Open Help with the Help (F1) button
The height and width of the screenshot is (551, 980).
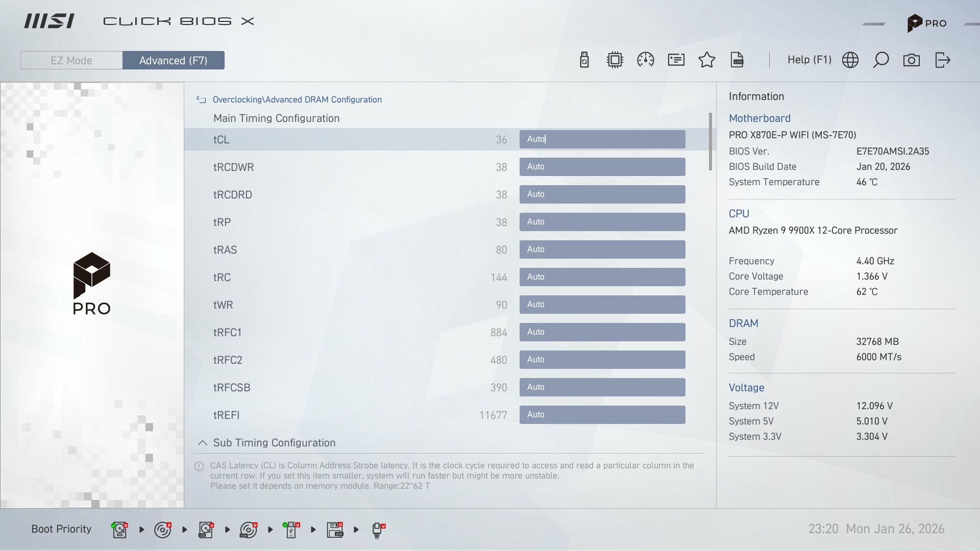(809, 60)
